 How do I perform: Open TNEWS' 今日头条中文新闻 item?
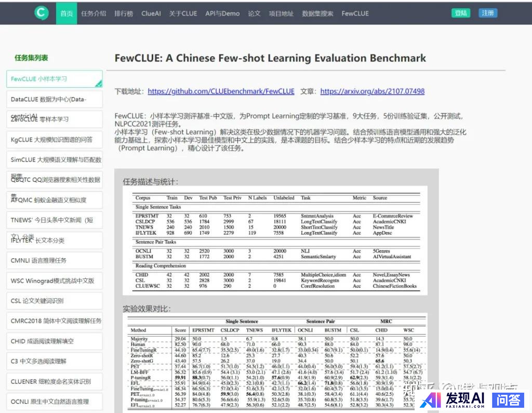pyautogui.click(x=54, y=220)
